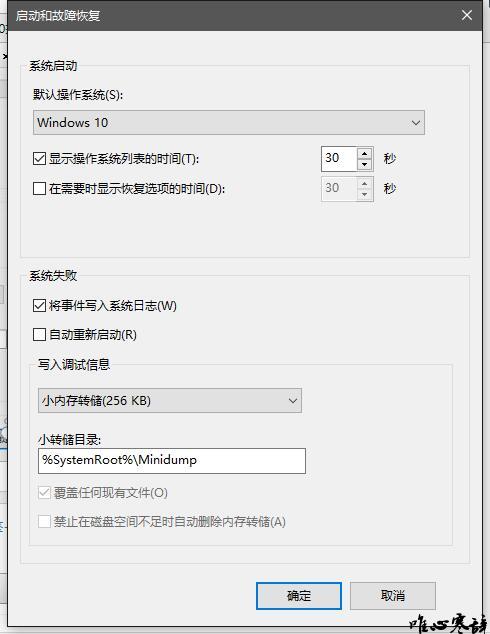The width and height of the screenshot is (490, 634).
Task: Uncheck 显示操作系统列表的时间 checkbox
Action: (x=39, y=158)
